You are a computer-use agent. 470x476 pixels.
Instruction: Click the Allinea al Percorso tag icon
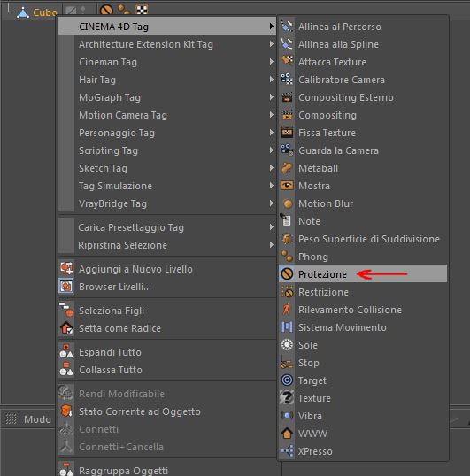click(x=287, y=27)
